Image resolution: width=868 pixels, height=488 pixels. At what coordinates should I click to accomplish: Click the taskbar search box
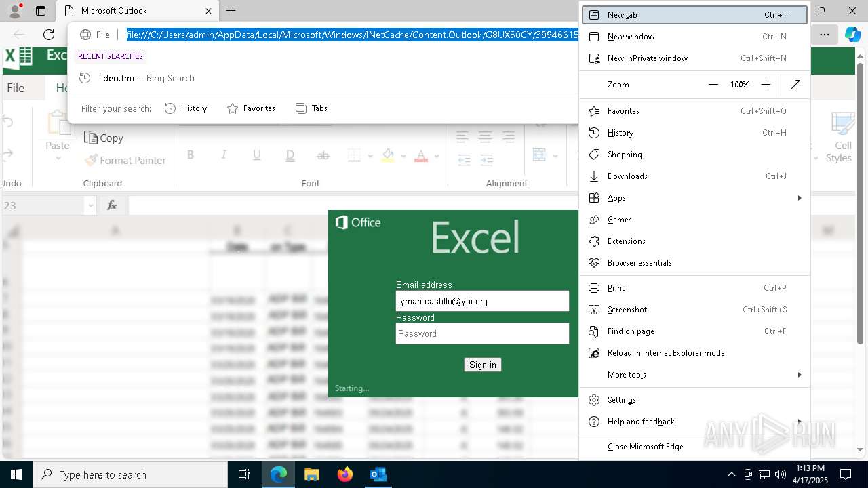pyautogui.click(x=130, y=474)
